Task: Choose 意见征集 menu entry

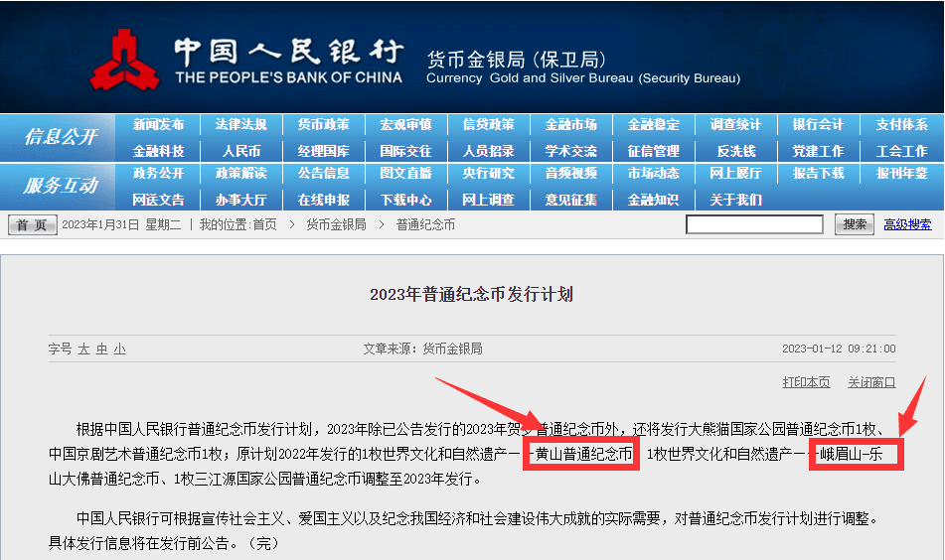Action: (571, 200)
